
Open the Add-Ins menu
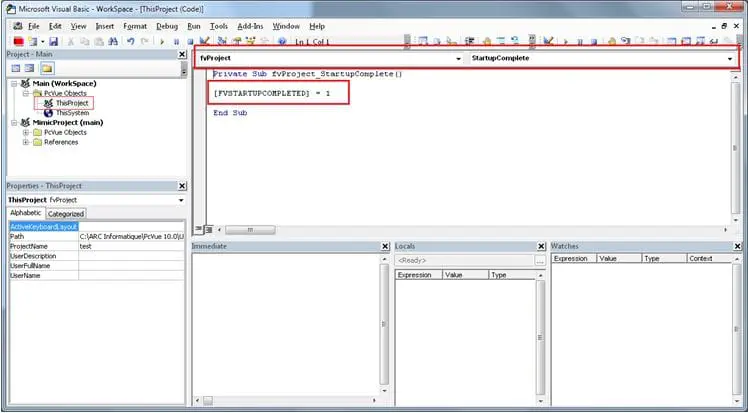point(250,25)
